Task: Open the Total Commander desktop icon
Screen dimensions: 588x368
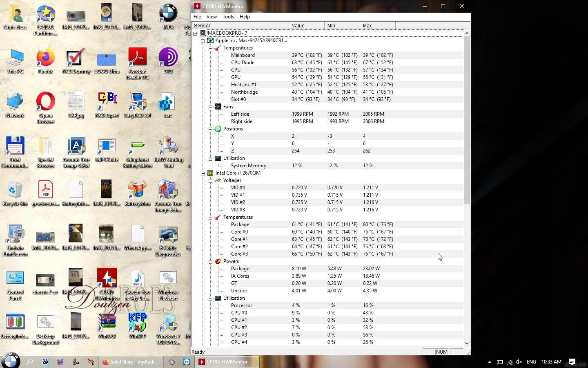Action: click(x=15, y=152)
